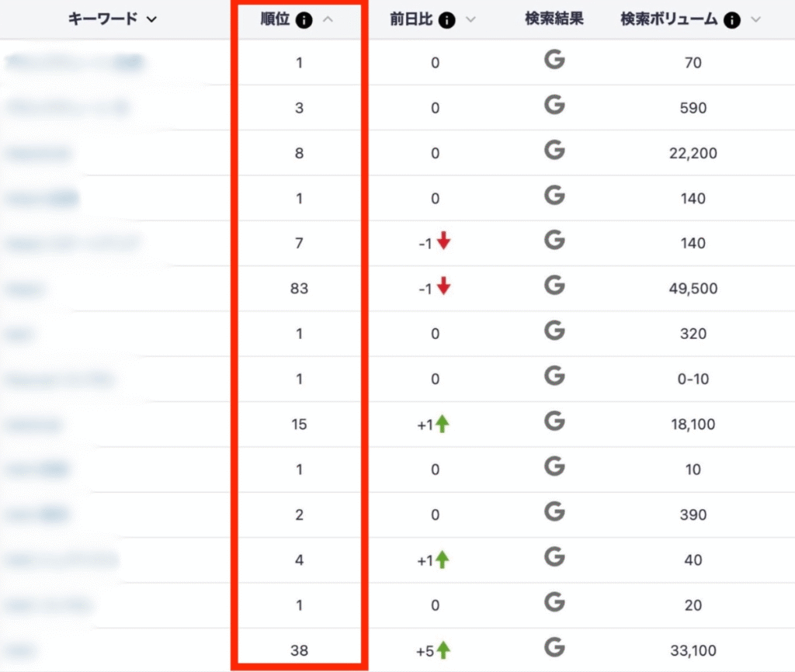The image size is (795, 672).
Task: Open Google result for volume 33,100 row
Action: 554,648
